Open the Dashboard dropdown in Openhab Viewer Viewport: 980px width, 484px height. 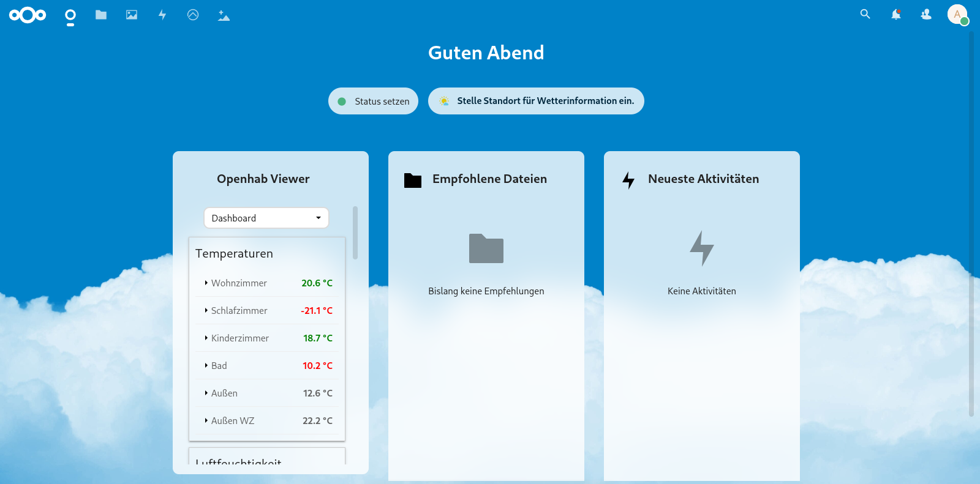point(266,218)
